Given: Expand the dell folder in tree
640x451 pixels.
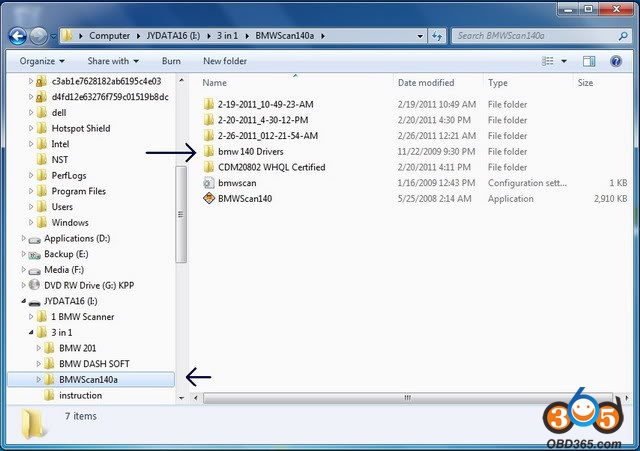Looking at the screenshot, I should (x=31, y=113).
